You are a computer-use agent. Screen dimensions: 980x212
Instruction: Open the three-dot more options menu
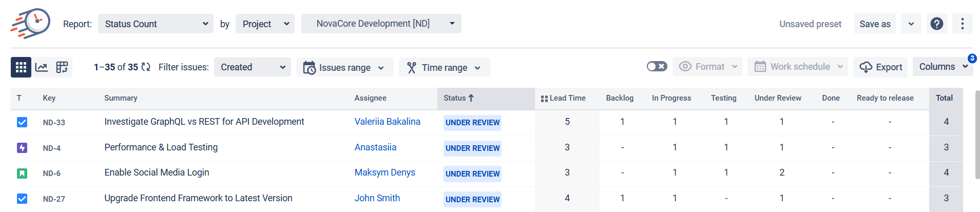(x=962, y=24)
